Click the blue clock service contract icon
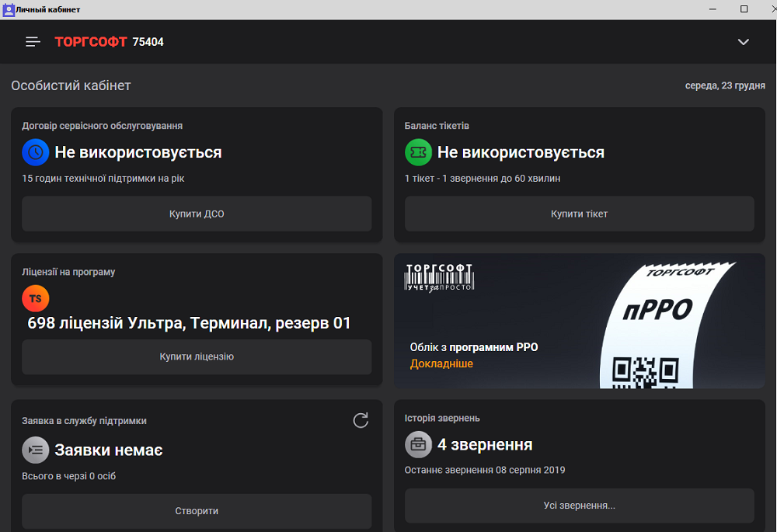This screenshot has width=777, height=532. pyautogui.click(x=35, y=153)
